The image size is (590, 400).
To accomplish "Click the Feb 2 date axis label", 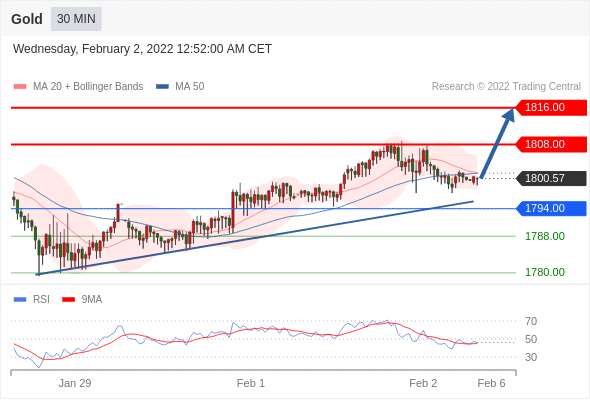I will (x=423, y=383).
